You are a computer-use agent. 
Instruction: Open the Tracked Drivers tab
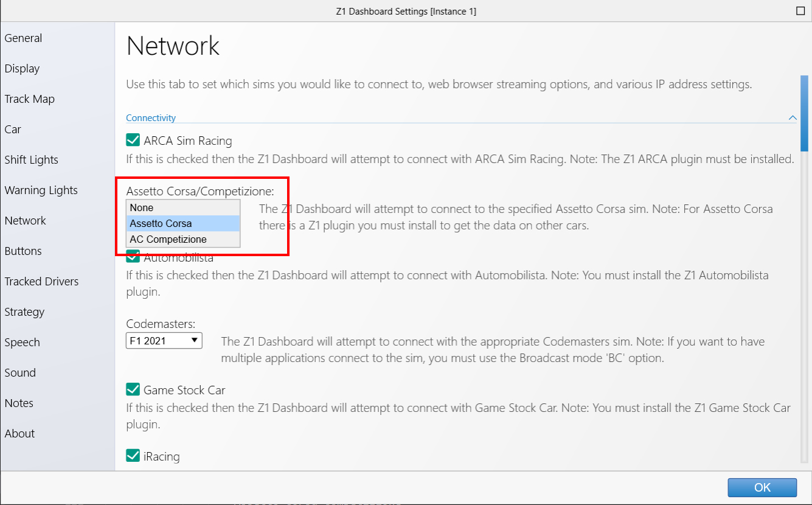coord(42,282)
